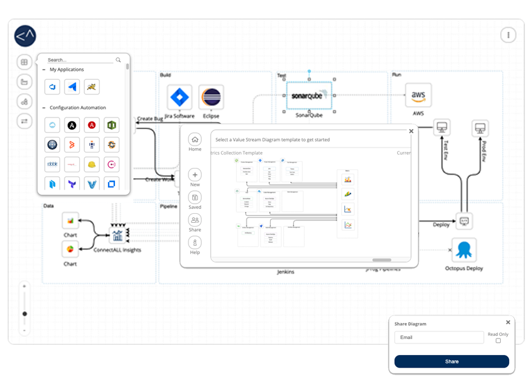Select the Test Env monitor node

pyautogui.click(x=442, y=128)
